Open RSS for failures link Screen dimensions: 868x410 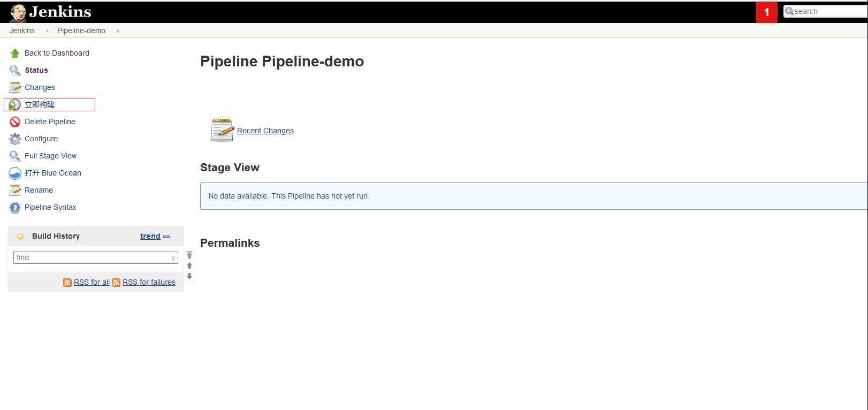(149, 282)
